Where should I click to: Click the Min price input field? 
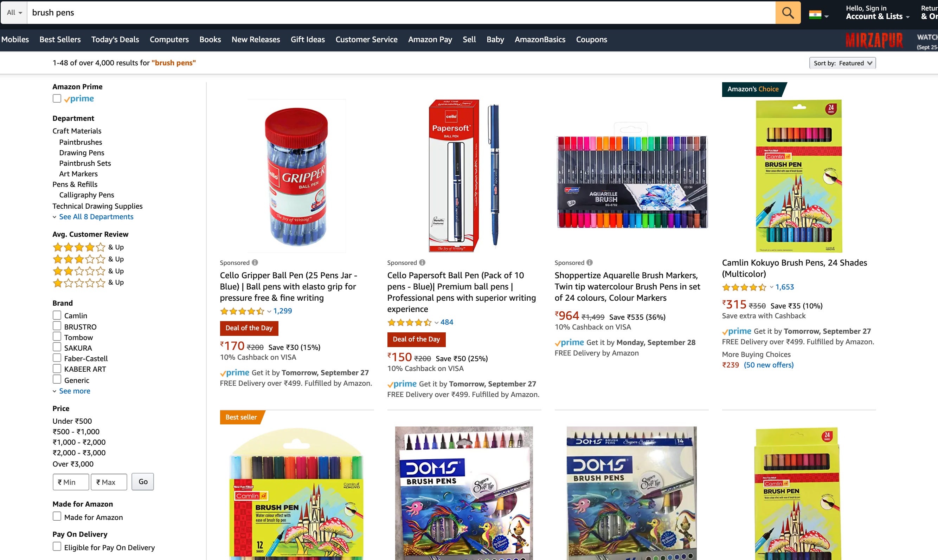tap(71, 482)
